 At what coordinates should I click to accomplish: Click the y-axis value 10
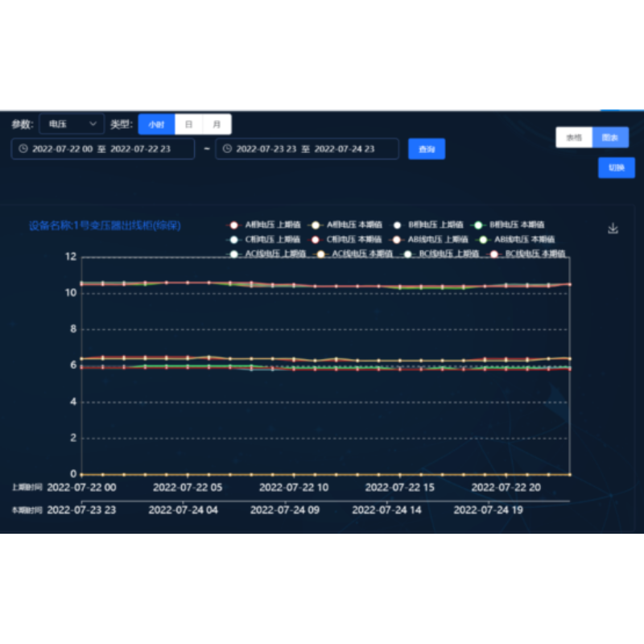[71, 293]
